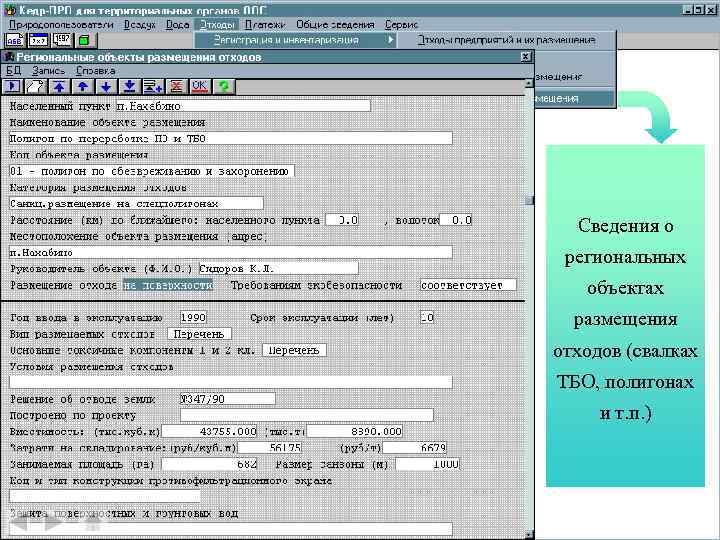
Task: Jump to the first record arrow icon
Action: tap(59, 86)
